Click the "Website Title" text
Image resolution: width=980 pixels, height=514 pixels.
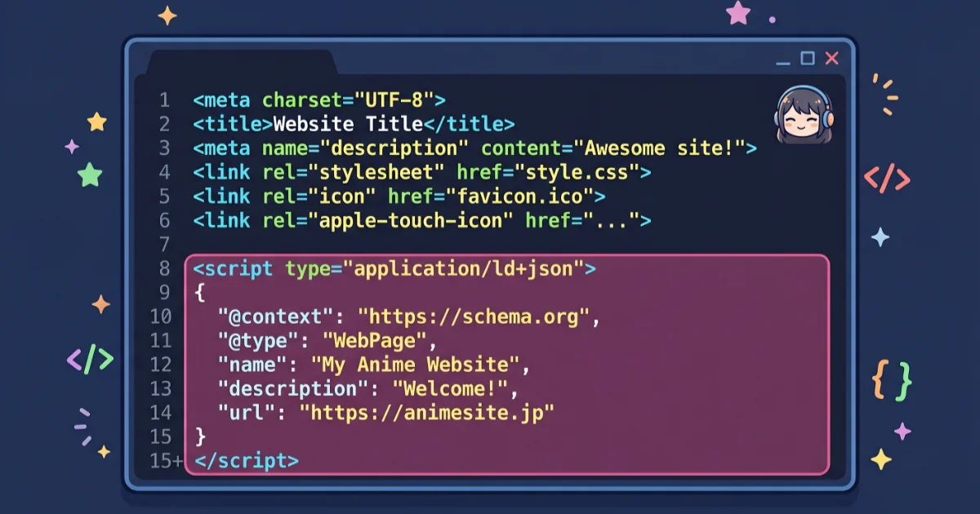point(348,125)
